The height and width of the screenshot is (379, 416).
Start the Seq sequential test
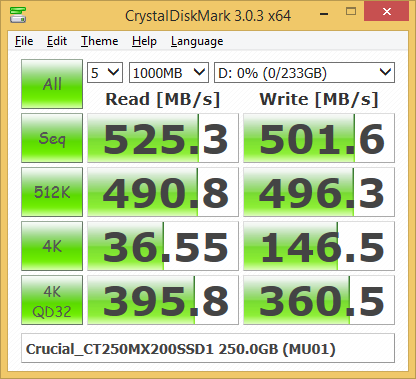pyautogui.click(x=52, y=138)
